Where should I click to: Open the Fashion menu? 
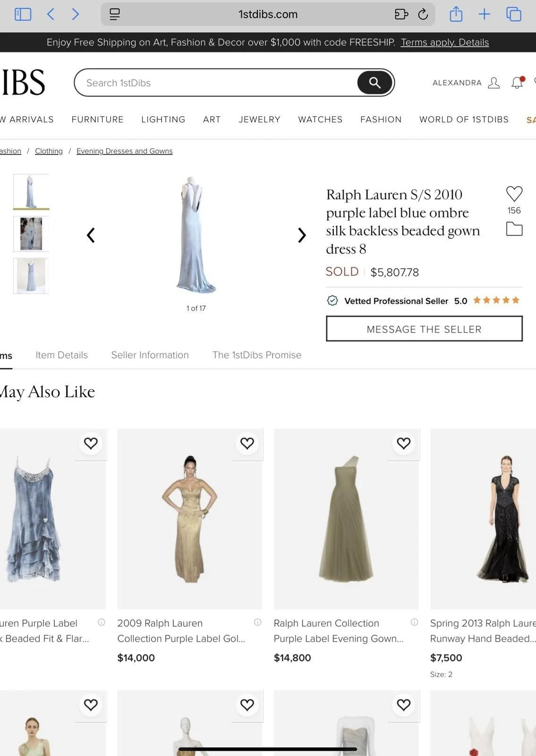tap(381, 120)
